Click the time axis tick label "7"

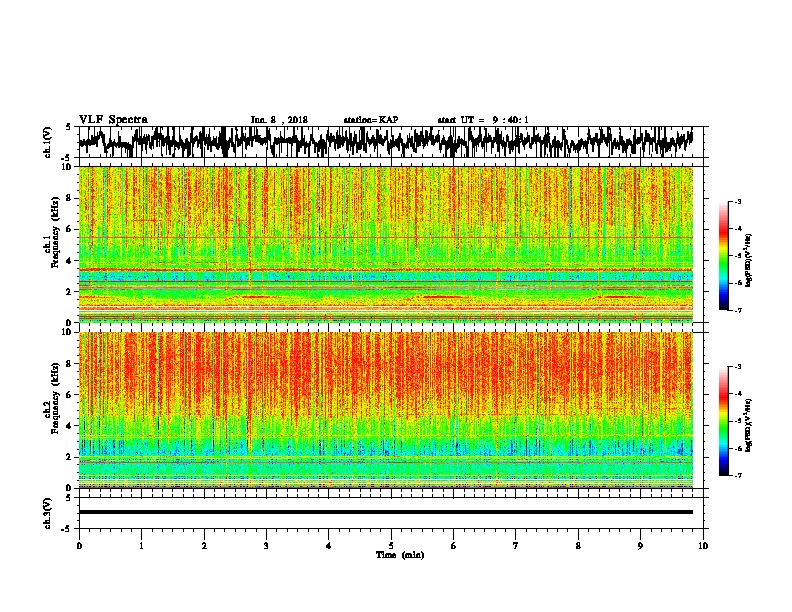coord(516,546)
